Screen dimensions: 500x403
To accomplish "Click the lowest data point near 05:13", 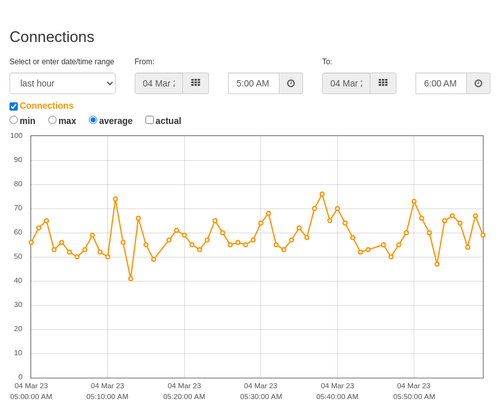I will (x=131, y=279).
